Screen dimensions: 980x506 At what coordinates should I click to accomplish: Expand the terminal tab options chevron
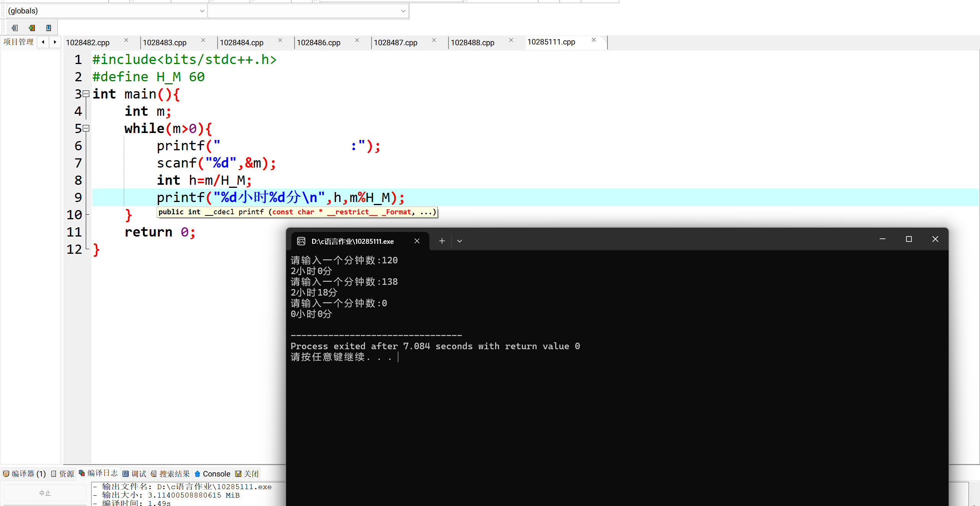(460, 241)
